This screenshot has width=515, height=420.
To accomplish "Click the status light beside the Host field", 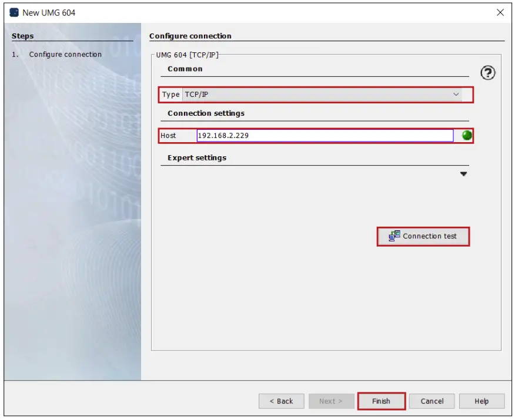I will click(x=466, y=136).
